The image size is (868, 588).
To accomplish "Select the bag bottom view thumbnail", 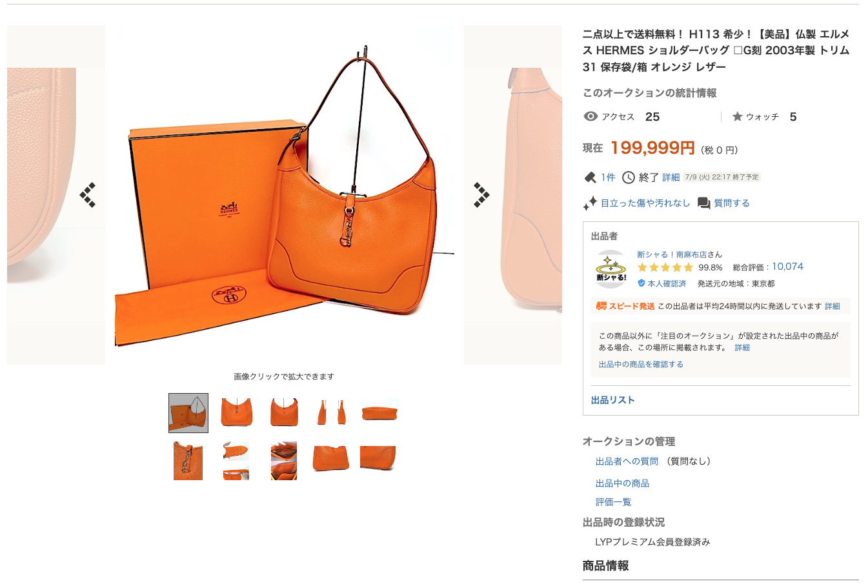I will pos(379,412).
